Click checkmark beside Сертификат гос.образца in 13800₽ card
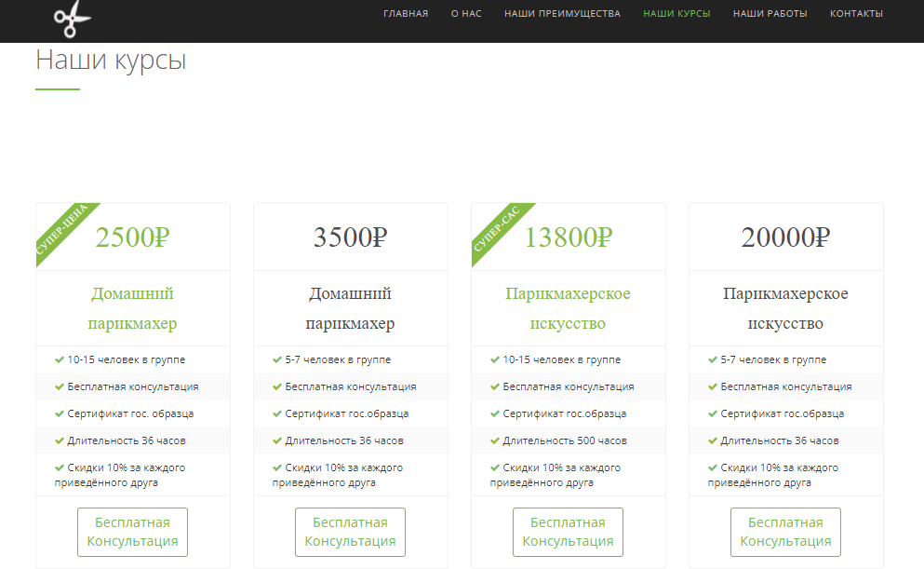Image resolution: width=924 pixels, height=569 pixels. pyautogui.click(x=494, y=413)
